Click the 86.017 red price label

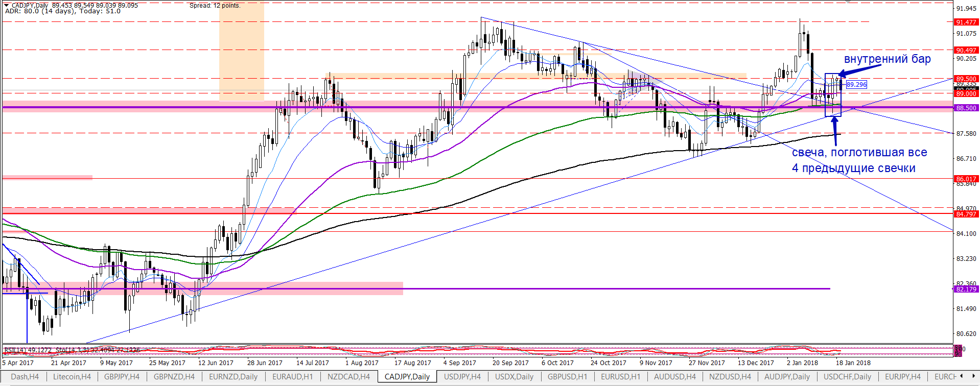[x=966, y=179]
